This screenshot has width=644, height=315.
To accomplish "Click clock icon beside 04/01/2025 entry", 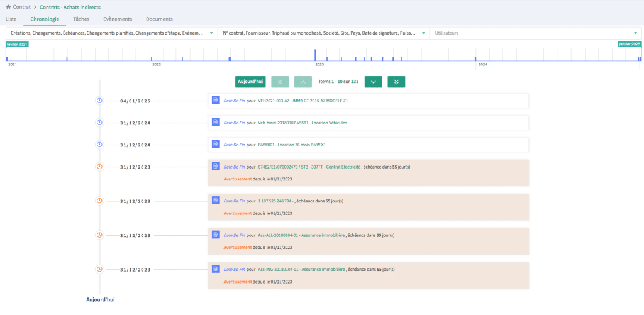I will coord(99,101).
